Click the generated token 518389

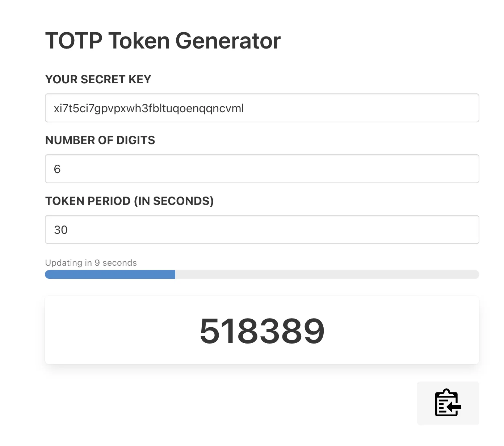point(262,331)
